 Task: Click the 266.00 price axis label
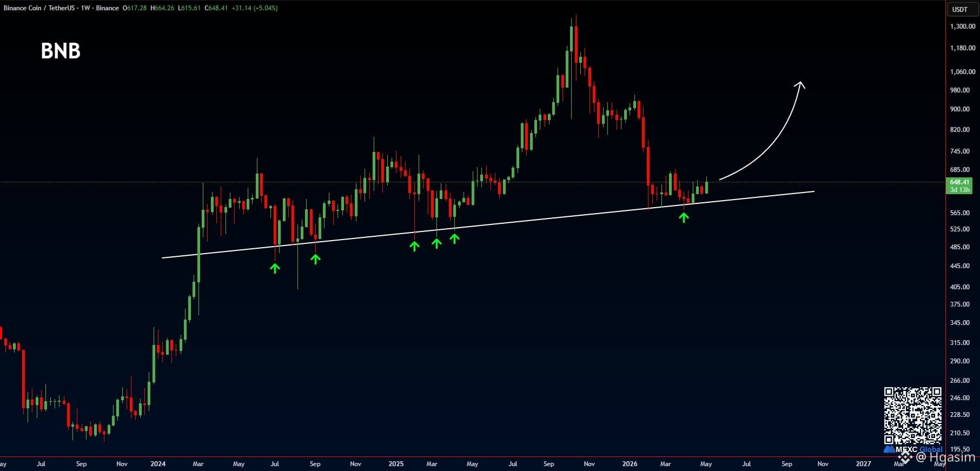pos(960,381)
